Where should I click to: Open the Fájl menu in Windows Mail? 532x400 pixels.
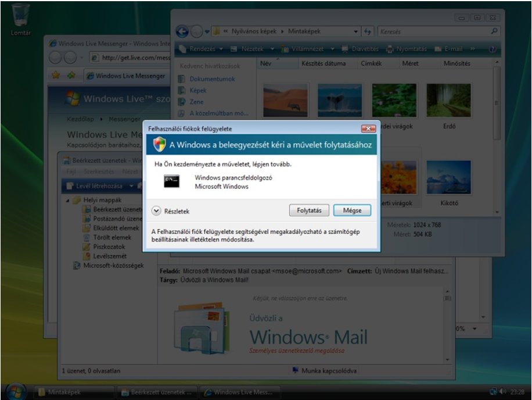point(71,172)
